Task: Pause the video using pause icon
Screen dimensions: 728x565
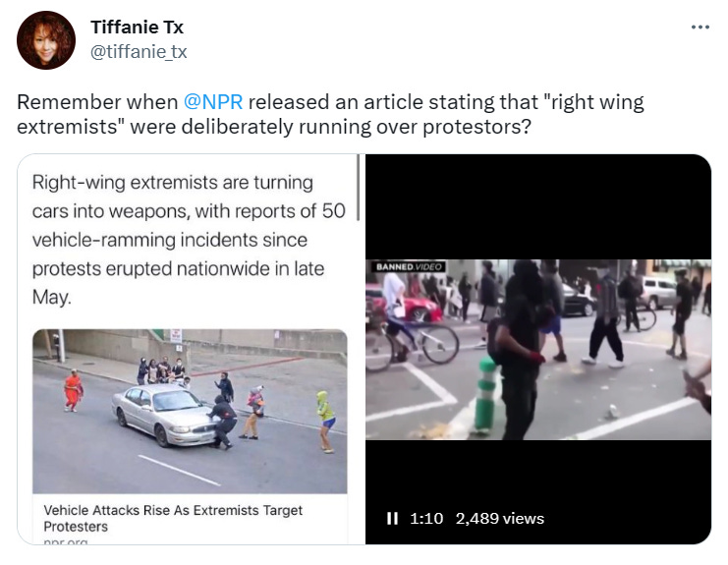Action: [392, 518]
